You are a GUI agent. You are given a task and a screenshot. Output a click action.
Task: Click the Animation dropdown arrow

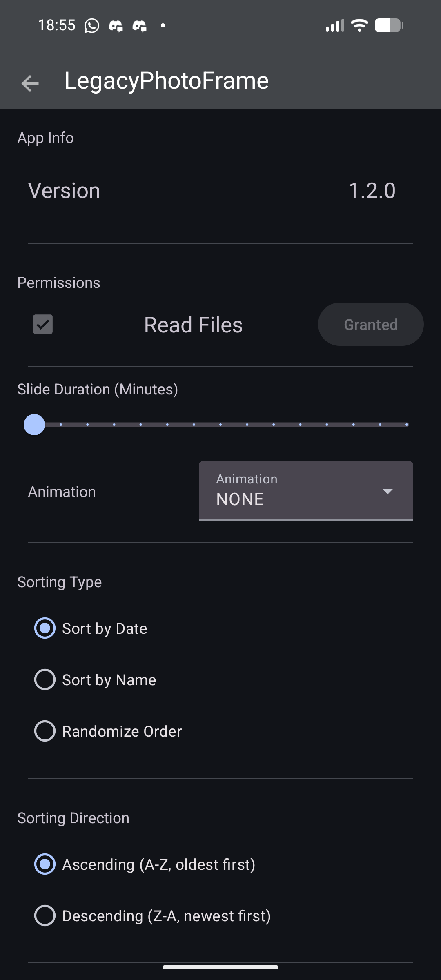(388, 491)
